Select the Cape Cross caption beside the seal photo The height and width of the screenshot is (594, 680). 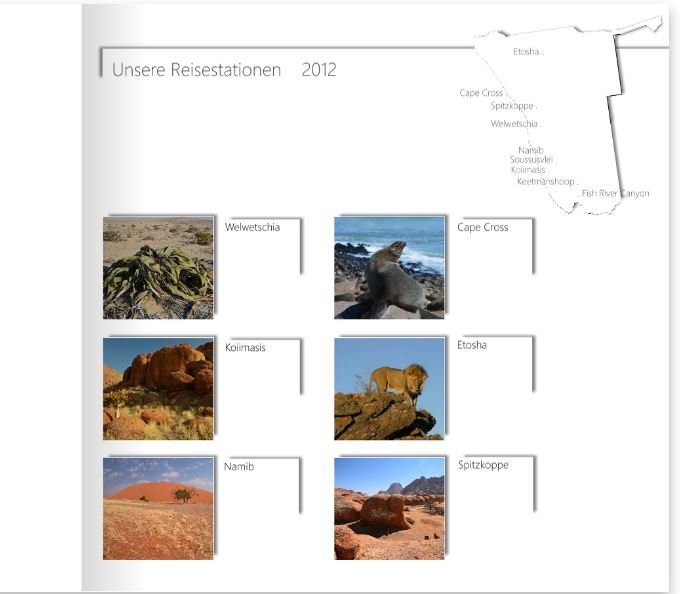pyautogui.click(x=483, y=227)
